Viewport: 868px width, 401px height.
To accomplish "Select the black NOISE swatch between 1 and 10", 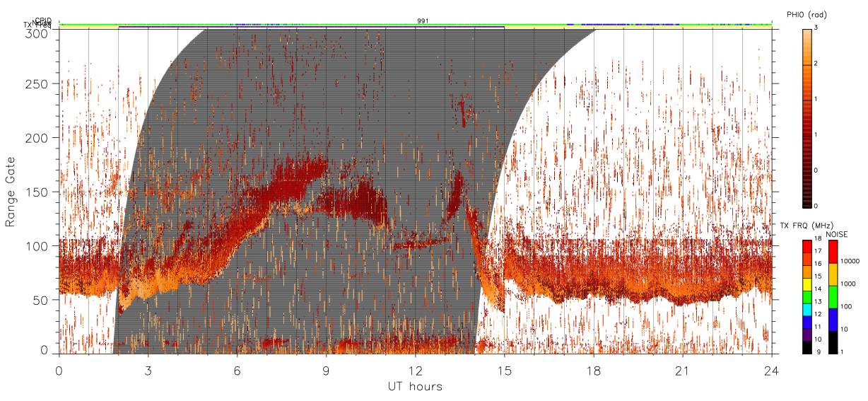I will click(x=833, y=342).
